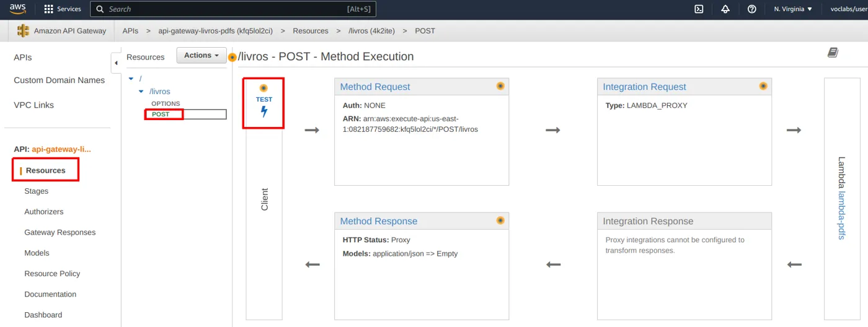Click the Integration Response heading
The width and height of the screenshot is (868, 327).
pos(648,222)
